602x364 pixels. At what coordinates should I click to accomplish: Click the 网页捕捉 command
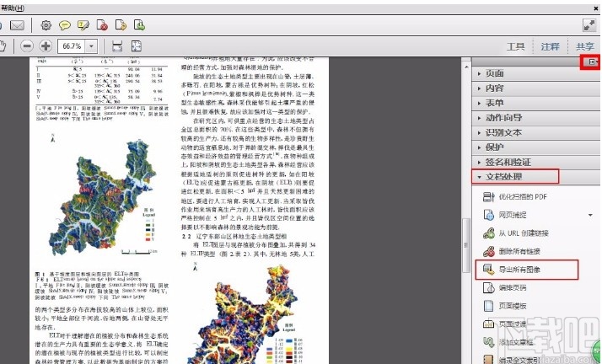[513, 215]
